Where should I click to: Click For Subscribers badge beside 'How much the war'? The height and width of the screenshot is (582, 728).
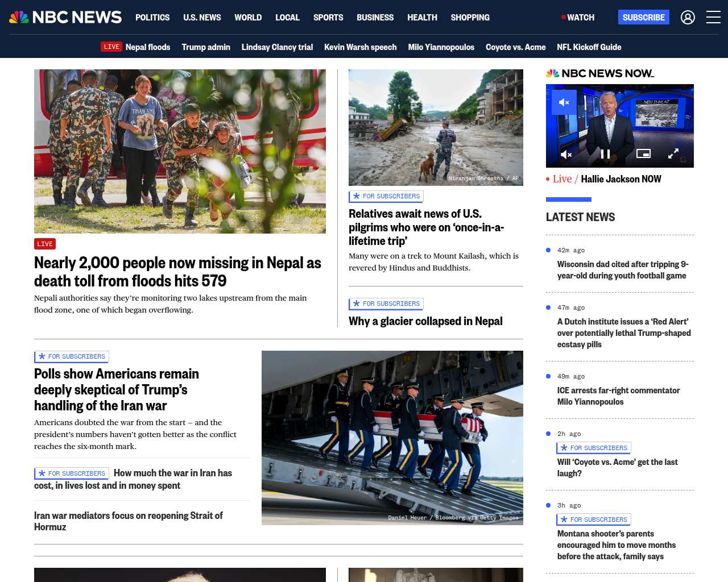(x=72, y=473)
